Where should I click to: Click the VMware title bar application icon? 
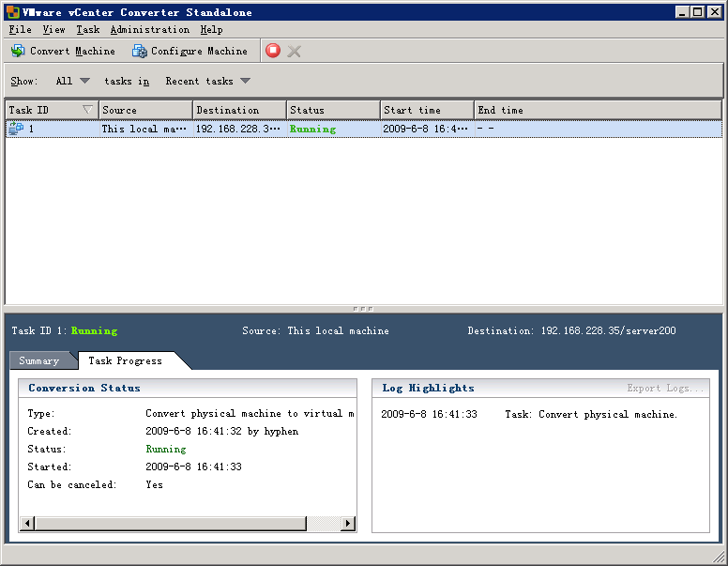click(x=13, y=11)
